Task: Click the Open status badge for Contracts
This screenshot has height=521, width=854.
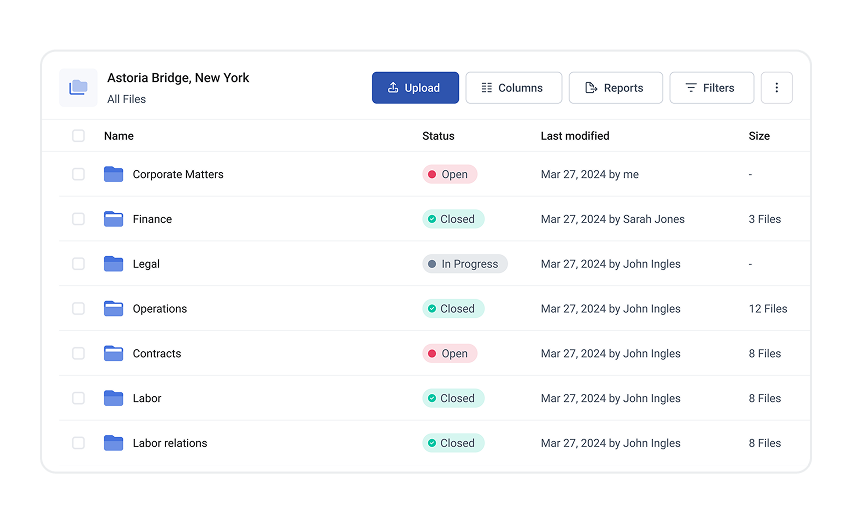Action: (449, 353)
